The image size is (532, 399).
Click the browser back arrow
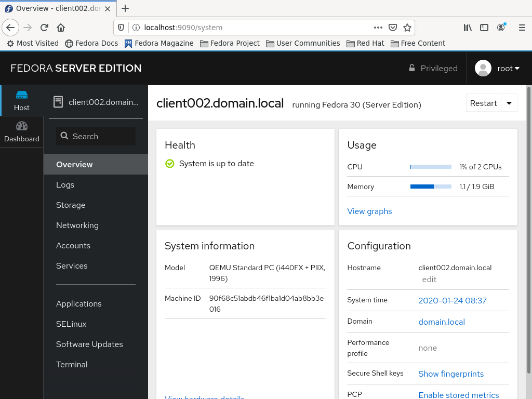10,28
